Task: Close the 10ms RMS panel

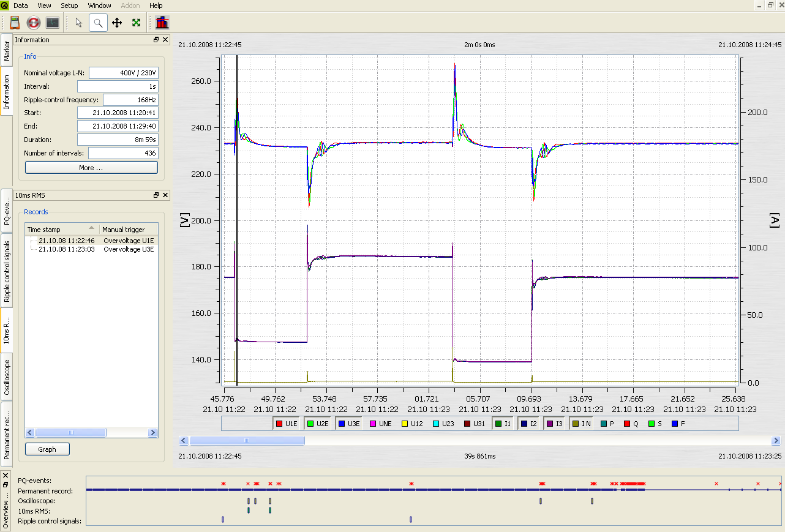Action: [x=165, y=195]
